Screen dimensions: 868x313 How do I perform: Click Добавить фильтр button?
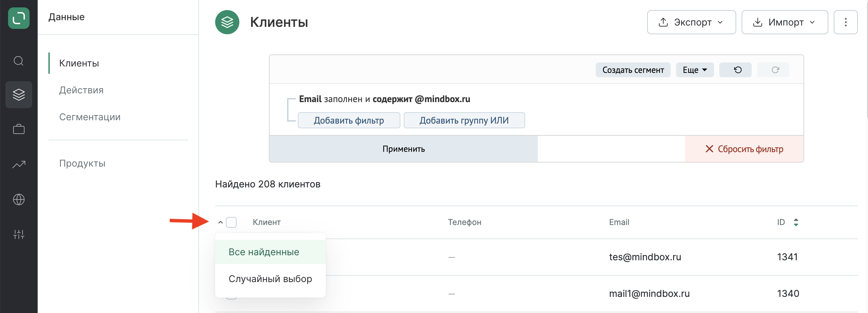(x=348, y=120)
